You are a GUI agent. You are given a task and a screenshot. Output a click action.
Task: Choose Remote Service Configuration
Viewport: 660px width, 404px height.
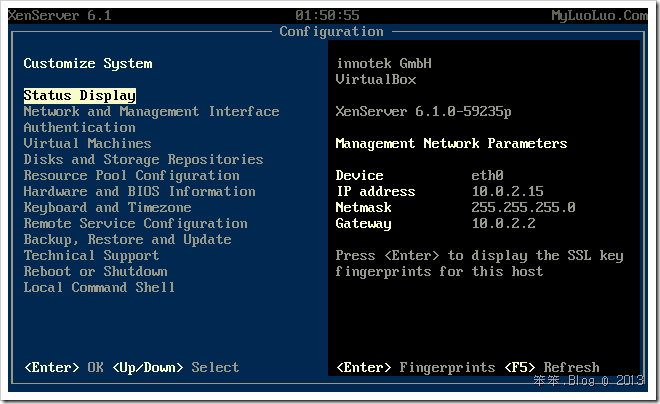136,223
